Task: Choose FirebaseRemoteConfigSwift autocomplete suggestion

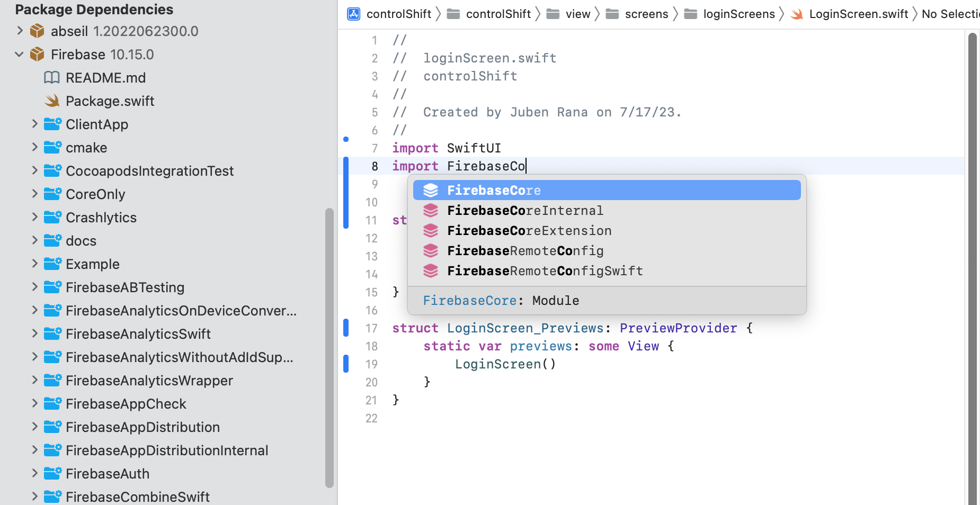Action: [x=607, y=271]
